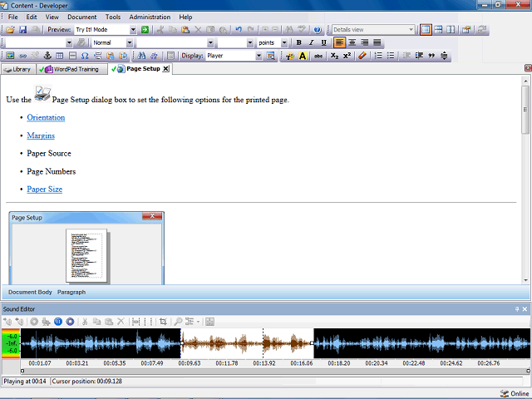532x399 pixels.
Task: Follow the Orientation link
Action: click(x=46, y=117)
